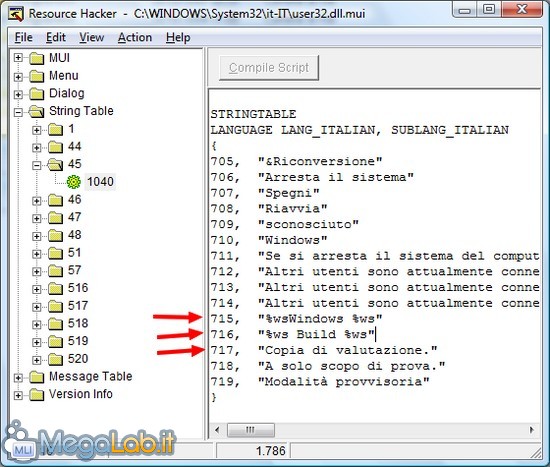Select the folder icon labeled 44

point(55,147)
